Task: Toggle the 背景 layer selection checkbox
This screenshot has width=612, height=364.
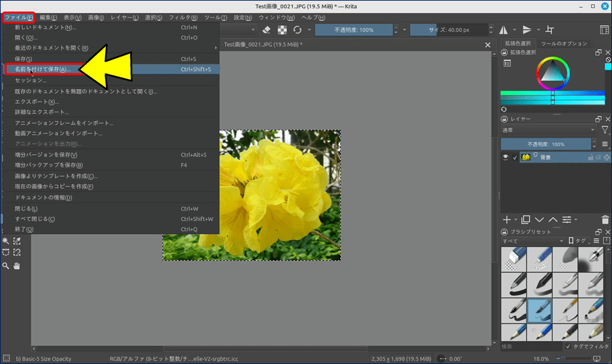Action: tap(515, 157)
